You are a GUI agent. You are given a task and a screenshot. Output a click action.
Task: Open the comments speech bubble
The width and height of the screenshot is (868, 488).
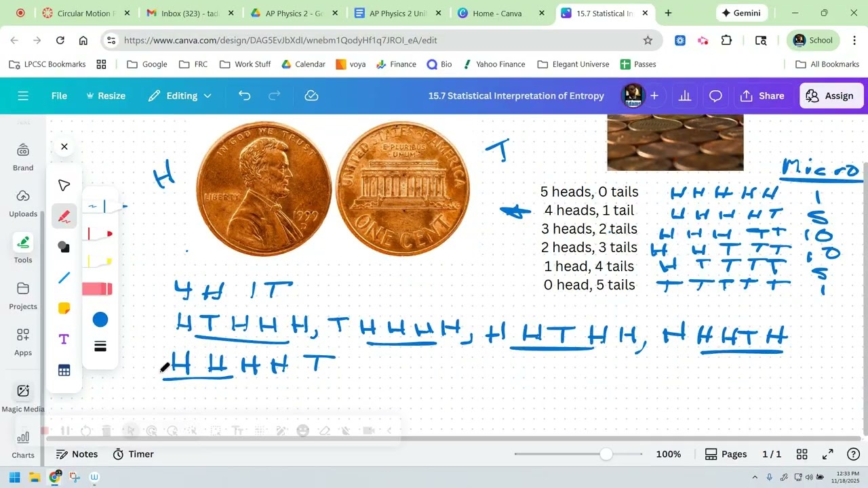715,96
